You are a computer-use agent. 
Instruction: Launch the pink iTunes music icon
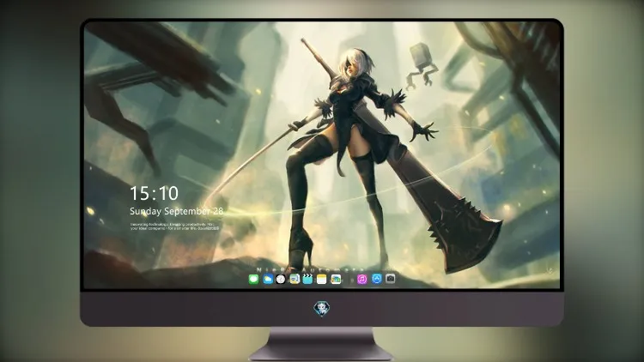click(x=362, y=280)
